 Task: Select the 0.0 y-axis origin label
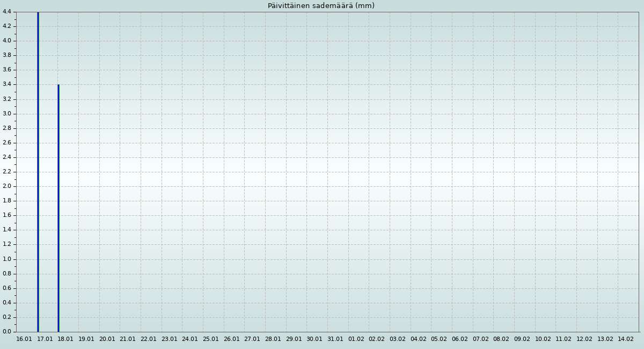(x=7, y=332)
